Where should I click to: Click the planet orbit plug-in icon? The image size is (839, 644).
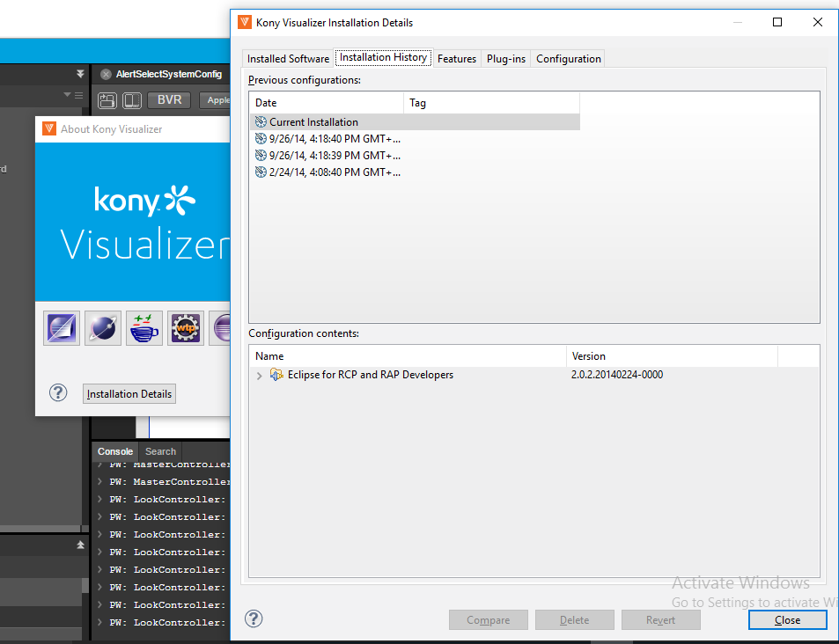coord(103,328)
